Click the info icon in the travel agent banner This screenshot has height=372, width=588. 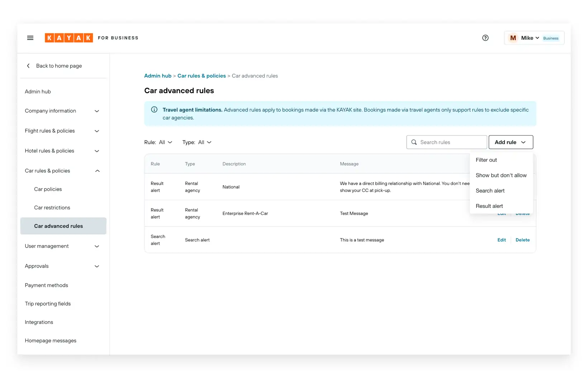[154, 110]
